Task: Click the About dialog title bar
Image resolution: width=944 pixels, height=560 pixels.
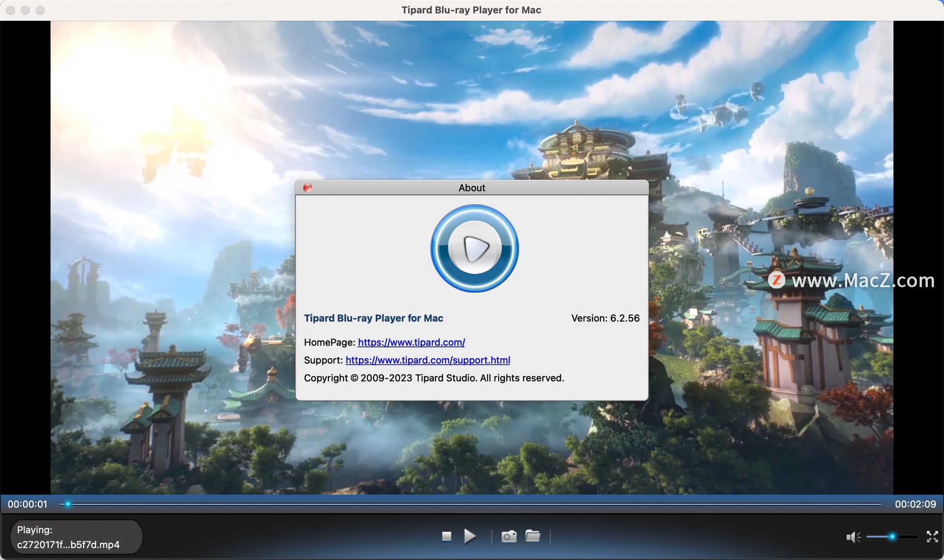Action: pyautogui.click(x=472, y=188)
